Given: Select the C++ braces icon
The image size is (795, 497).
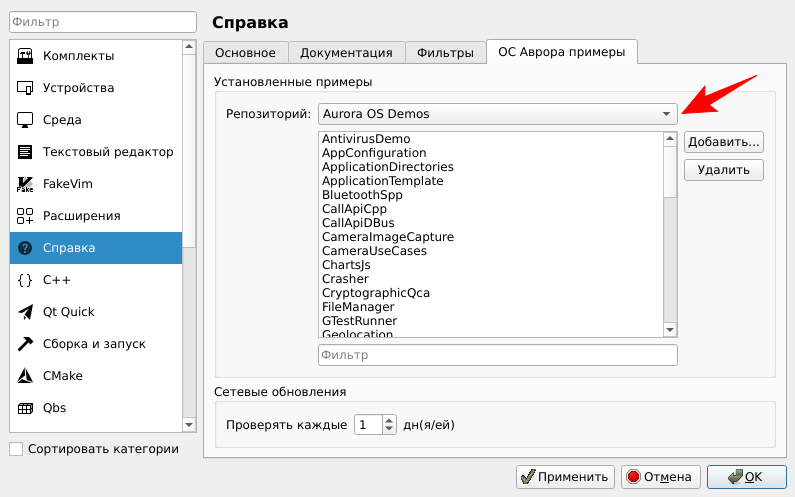Looking at the screenshot, I should 25,280.
